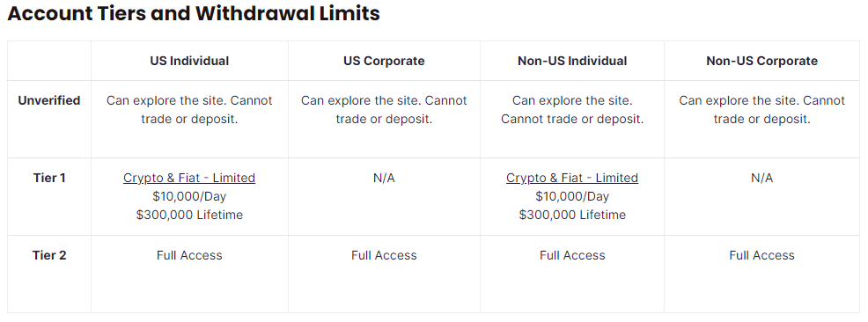Click $300,000 Lifetime text under US Individual
Image resolution: width=868 pixels, height=322 pixels.
(189, 216)
